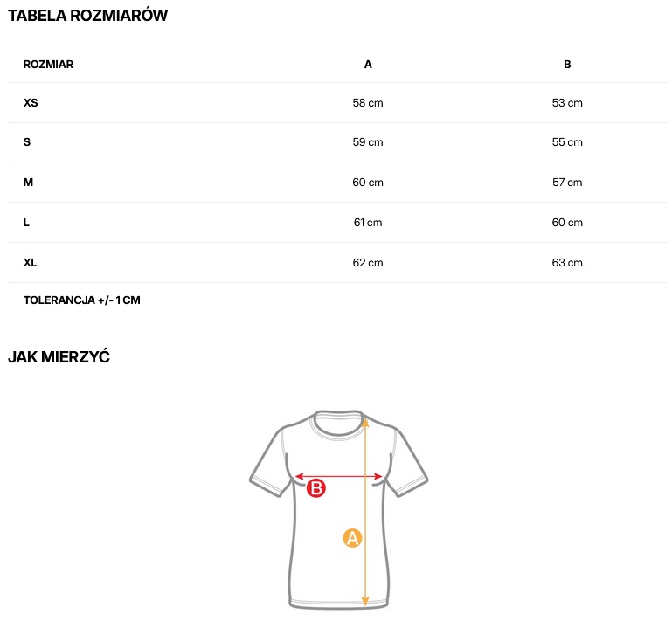
Task: Click the 61 cm value for L
Action: pyautogui.click(x=368, y=223)
